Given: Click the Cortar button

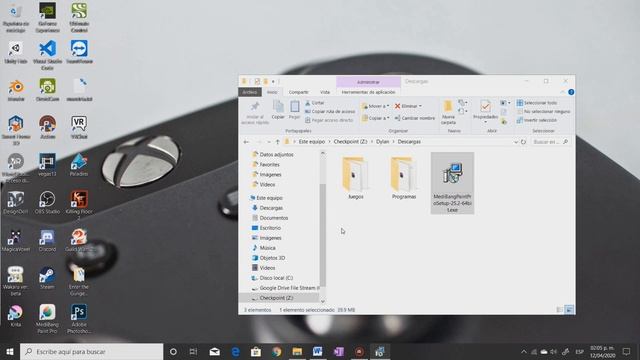Looking at the screenshot, I should [x=315, y=103].
